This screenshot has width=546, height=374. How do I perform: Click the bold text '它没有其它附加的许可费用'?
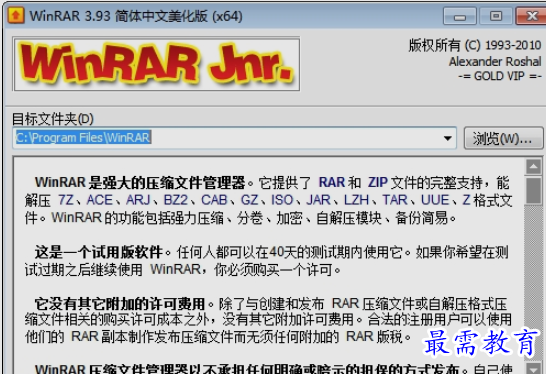click(120, 304)
